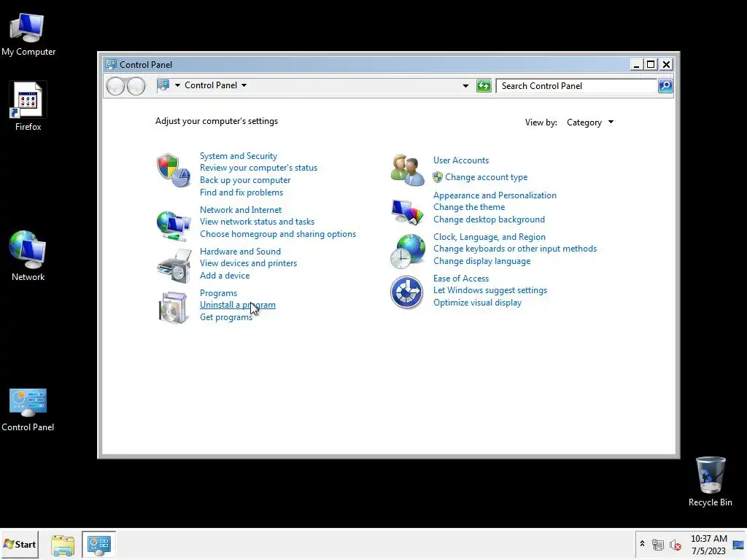
Task: Open the Clock, Language, and Region icon
Action: pyautogui.click(x=407, y=252)
